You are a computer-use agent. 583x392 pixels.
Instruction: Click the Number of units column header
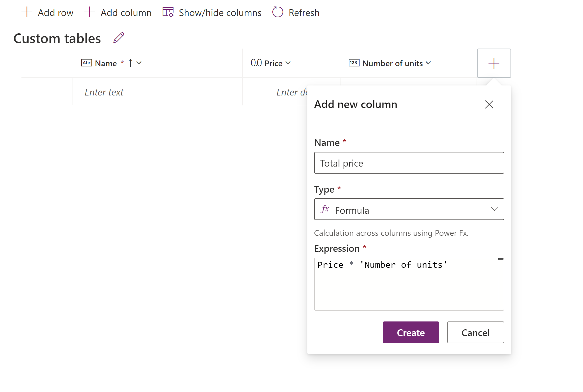(391, 63)
